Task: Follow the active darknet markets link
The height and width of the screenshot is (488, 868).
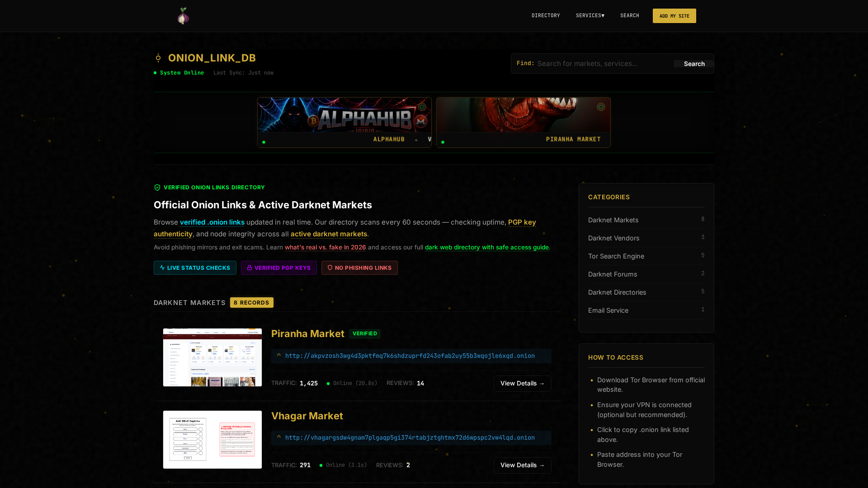Action: tap(329, 234)
